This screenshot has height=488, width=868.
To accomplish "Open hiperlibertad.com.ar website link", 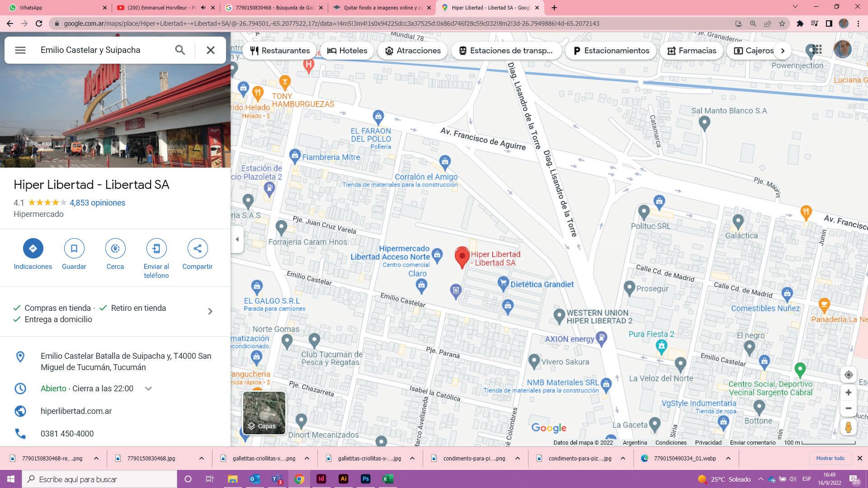I will (x=76, y=411).
